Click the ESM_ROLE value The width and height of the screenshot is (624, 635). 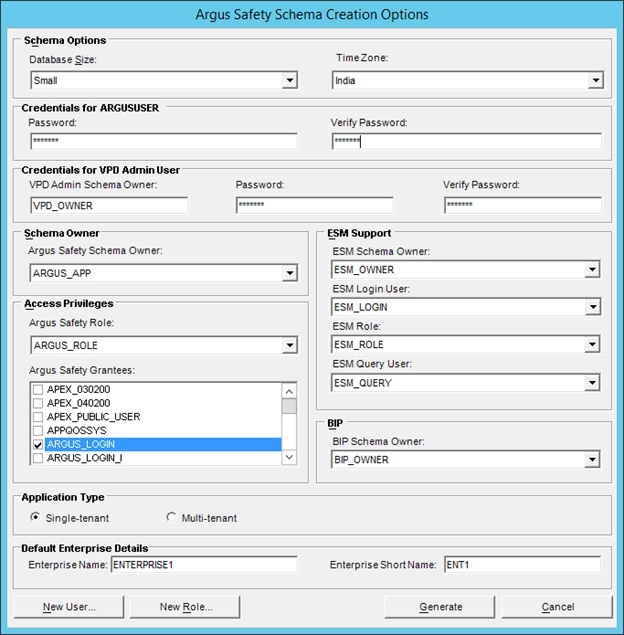[x=358, y=345]
